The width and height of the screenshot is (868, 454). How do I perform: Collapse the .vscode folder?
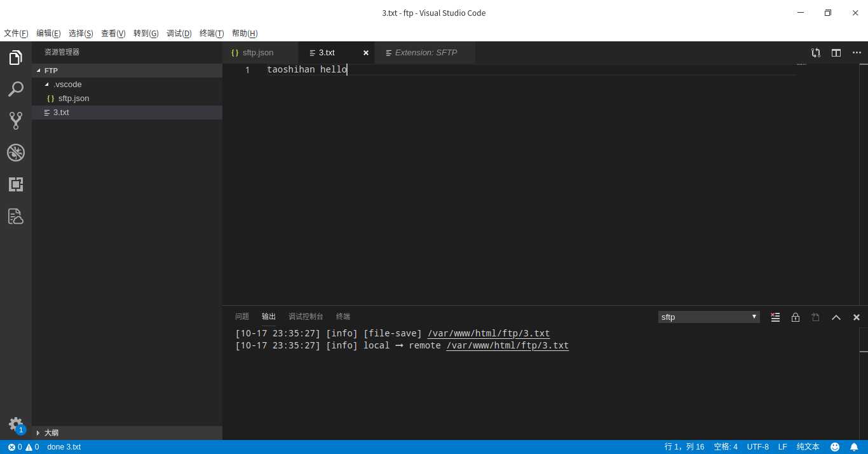point(127,85)
